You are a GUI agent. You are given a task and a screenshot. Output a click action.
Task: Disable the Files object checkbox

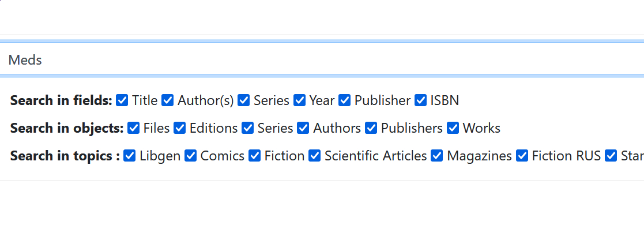point(134,128)
